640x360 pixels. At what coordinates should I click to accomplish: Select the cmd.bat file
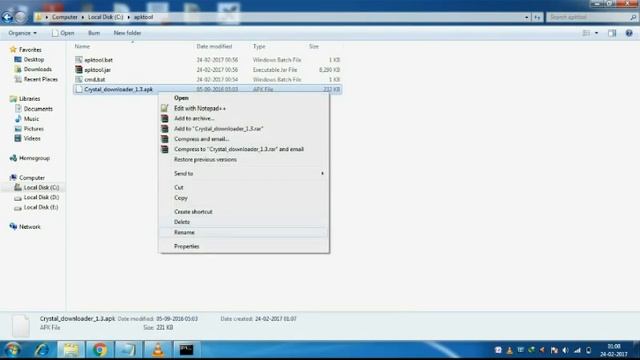coord(95,80)
